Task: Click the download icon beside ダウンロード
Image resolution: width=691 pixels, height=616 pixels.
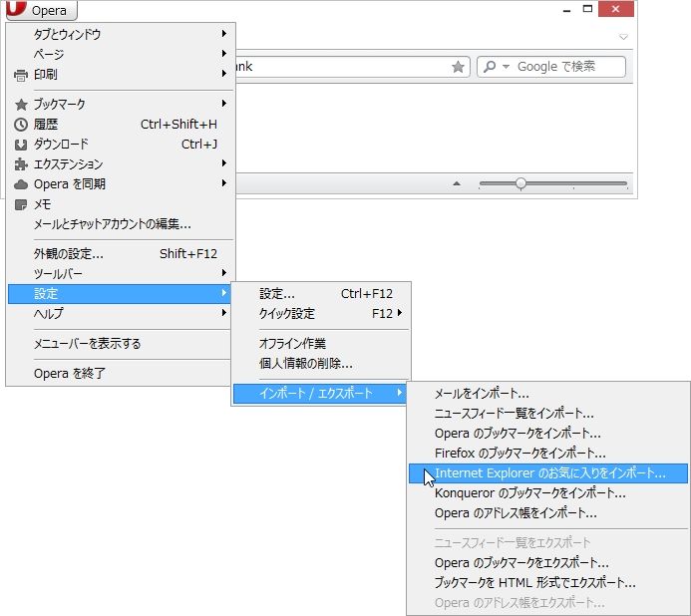Action: pyautogui.click(x=21, y=145)
